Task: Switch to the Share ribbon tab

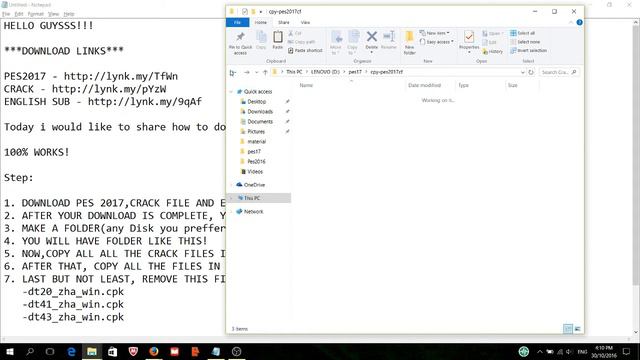Action: click(284, 22)
